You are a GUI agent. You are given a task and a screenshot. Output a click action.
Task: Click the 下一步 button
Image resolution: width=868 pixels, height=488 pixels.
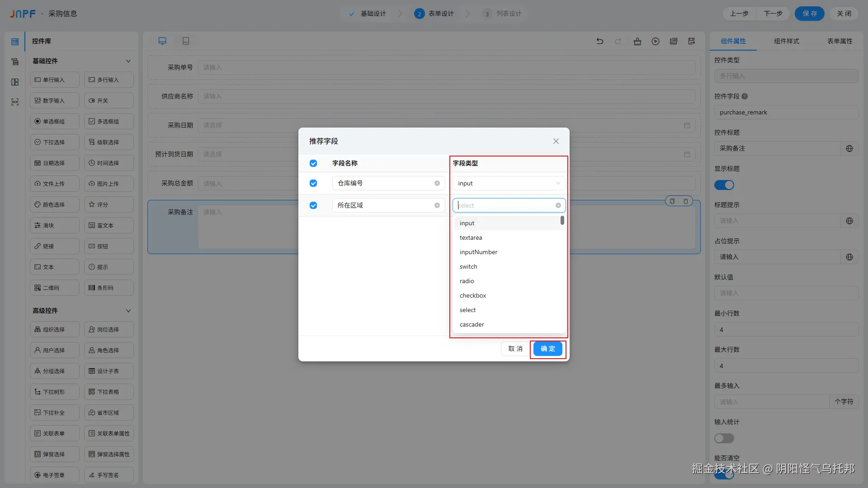click(773, 14)
